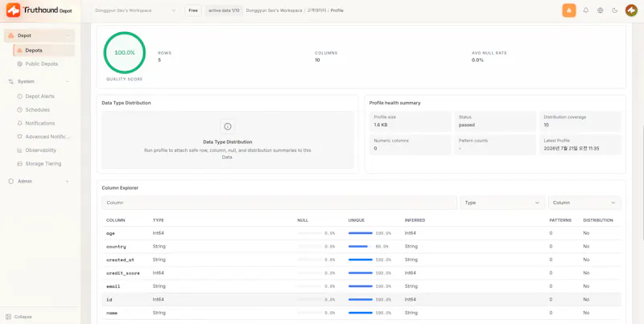Click the UNIQUE column header
The width and height of the screenshot is (644, 324).
356,220
